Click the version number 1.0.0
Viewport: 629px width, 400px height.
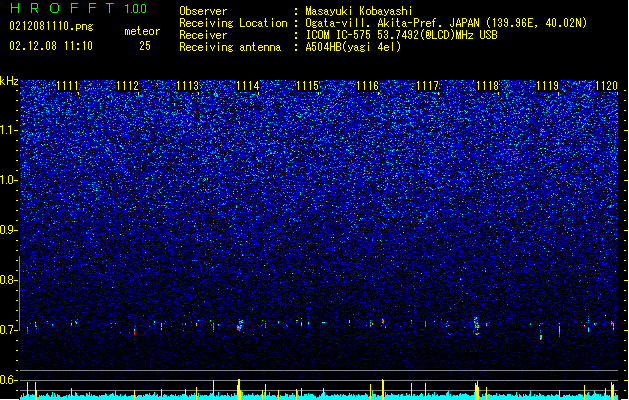coord(136,9)
